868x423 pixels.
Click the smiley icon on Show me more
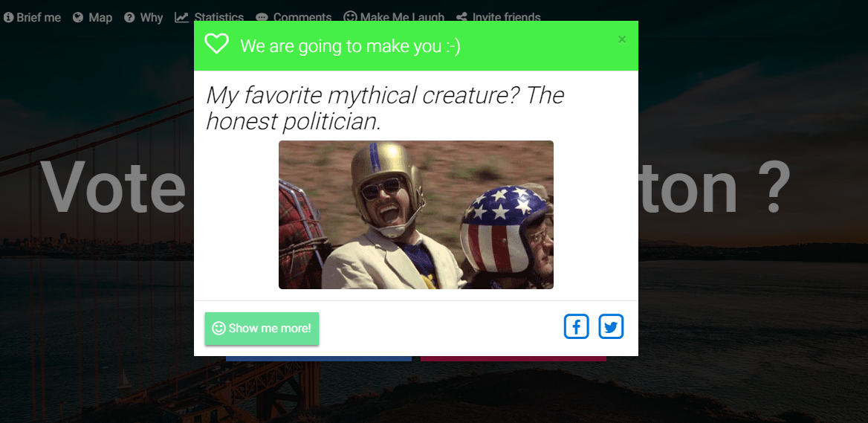tap(218, 329)
